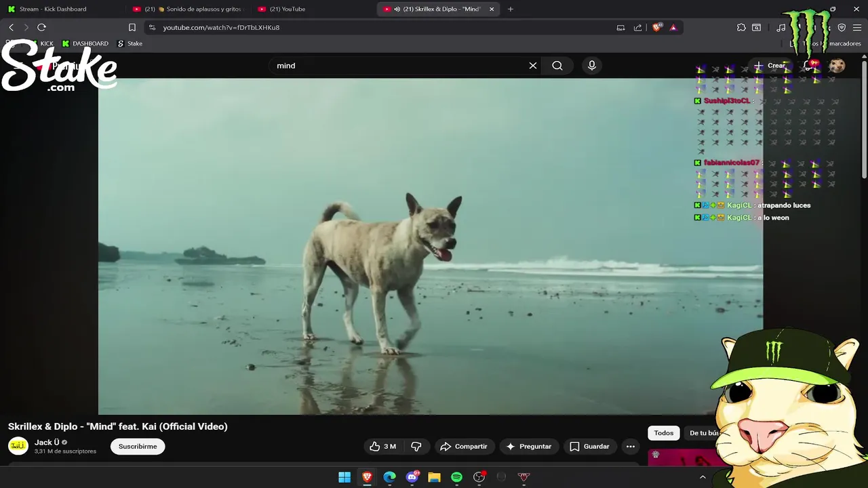868x488 pixels.
Task: Go back with the browser back arrow
Action: [x=11, y=27]
